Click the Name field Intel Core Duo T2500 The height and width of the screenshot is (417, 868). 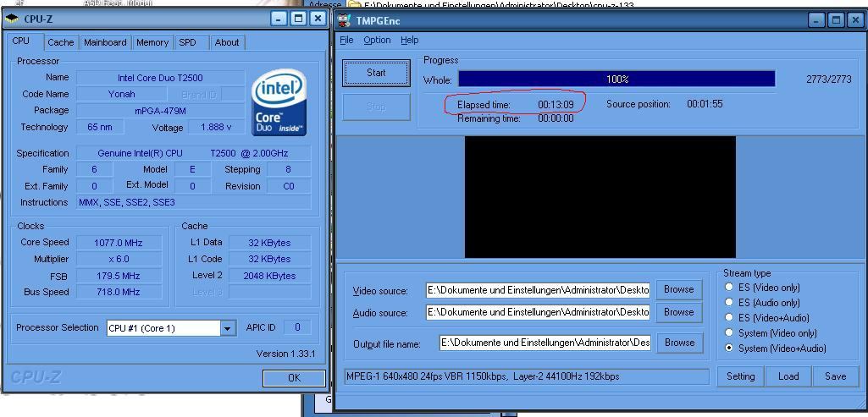pos(161,78)
